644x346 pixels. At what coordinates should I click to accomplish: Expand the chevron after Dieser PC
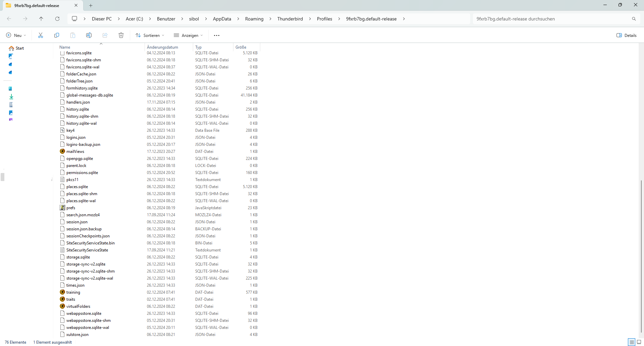(119, 19)
